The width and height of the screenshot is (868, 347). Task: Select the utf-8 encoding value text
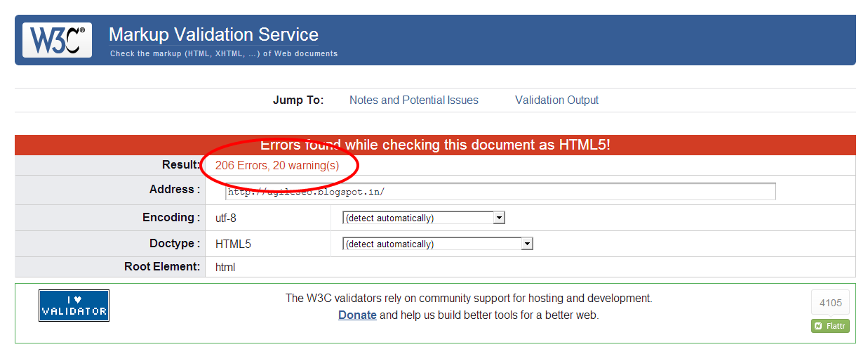click(x=226, y=218)
